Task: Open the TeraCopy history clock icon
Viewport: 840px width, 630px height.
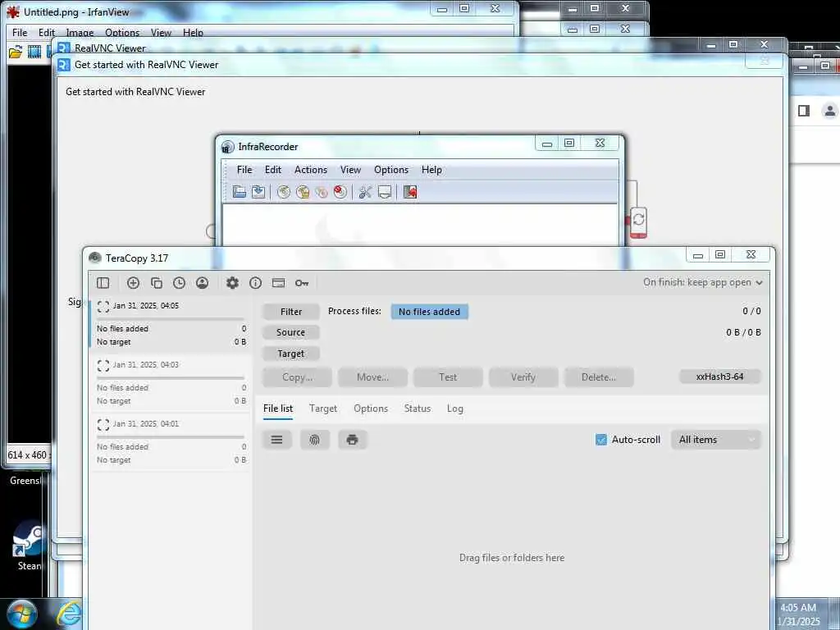Action: [x=179, y=283]
